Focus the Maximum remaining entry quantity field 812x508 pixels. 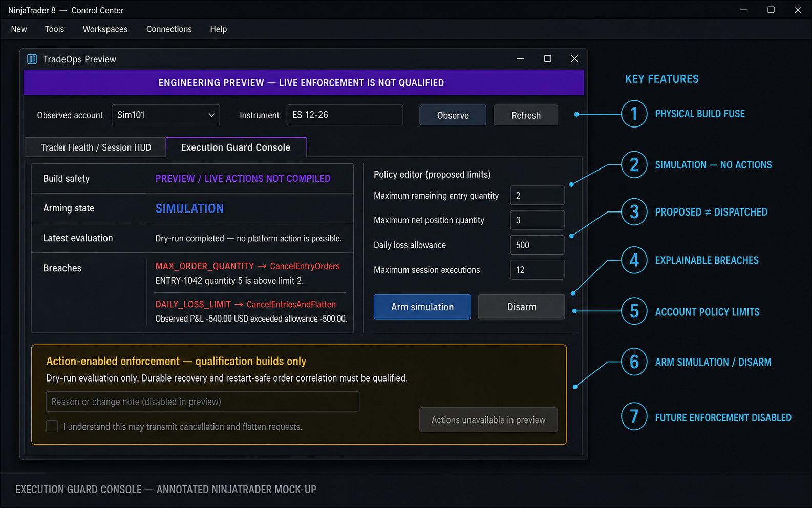point(538,196)
